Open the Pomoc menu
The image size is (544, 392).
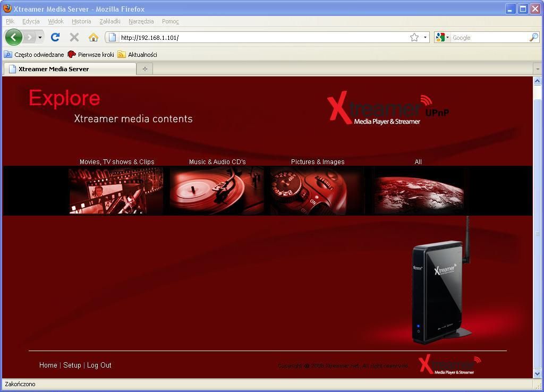click(171, 21)
